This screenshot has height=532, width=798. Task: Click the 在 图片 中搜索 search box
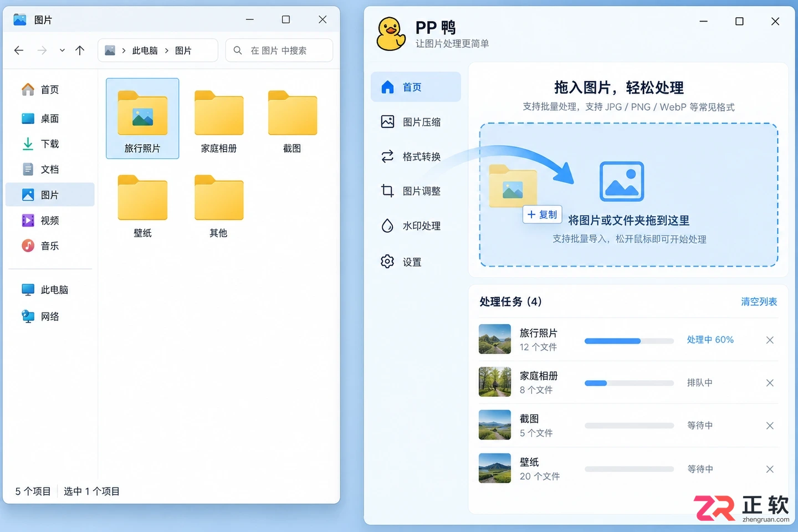point(279,50)
